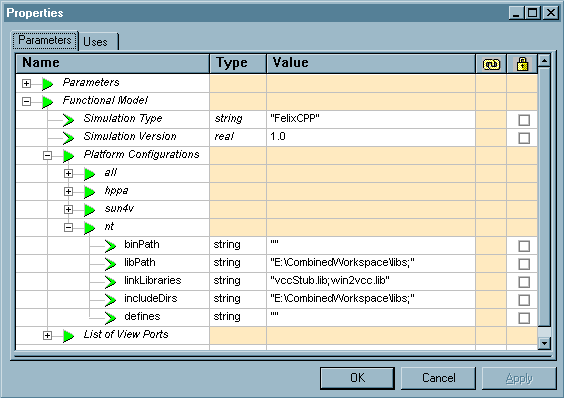The height and width of the screenshot is (398, 564).
Task: Edit the "vccStub.lib;win2vcc.lib" value
Action: coord(371,281)
